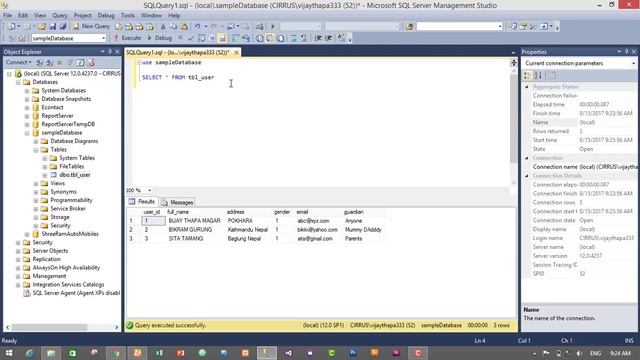This screenshot has width=640, height=360.
Task: Click Display Estimated Execution Plan icon
Action: [x=201, y=38]
